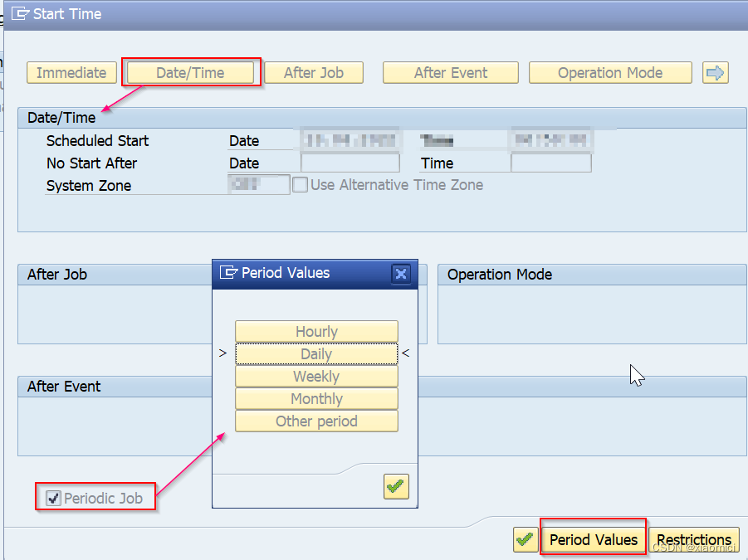This screenshot has width=748, height=560.
Task: Click the Period Values title bar icon
Action: click(228, 273)
